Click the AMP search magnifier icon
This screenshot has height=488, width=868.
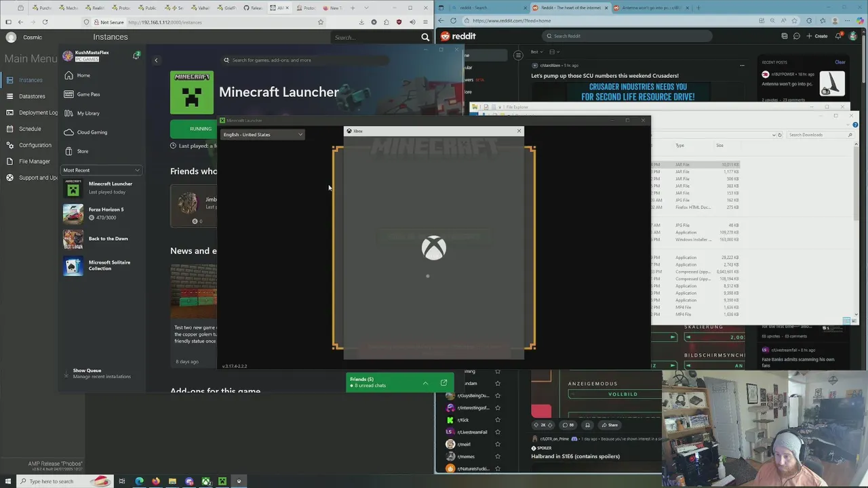425,37
